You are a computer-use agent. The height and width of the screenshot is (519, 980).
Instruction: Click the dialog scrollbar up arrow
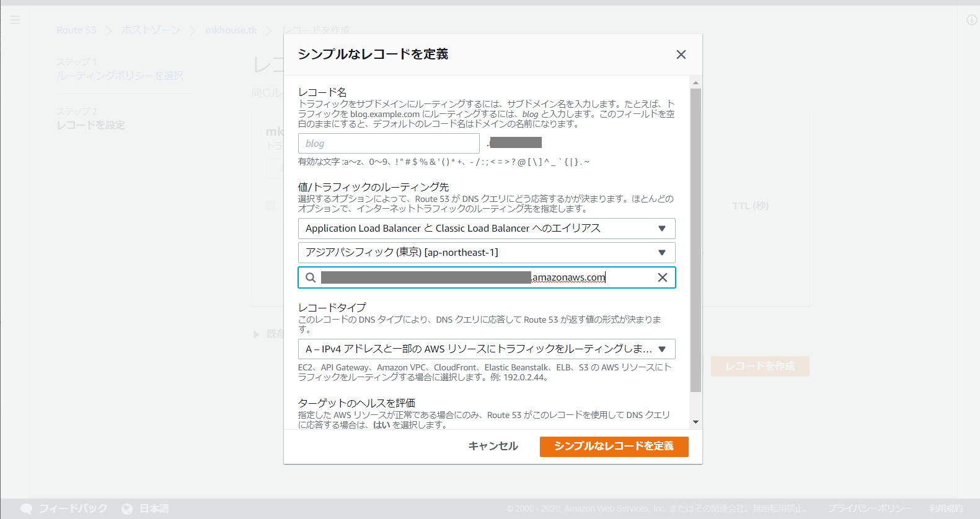coord(695,82)
